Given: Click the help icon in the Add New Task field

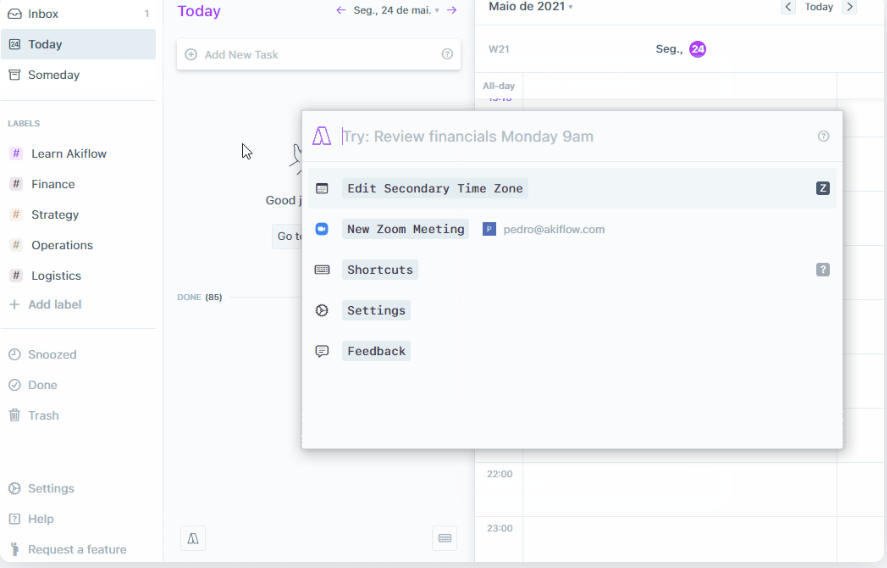Looking at the screenshot, I should tap(447, 54).
